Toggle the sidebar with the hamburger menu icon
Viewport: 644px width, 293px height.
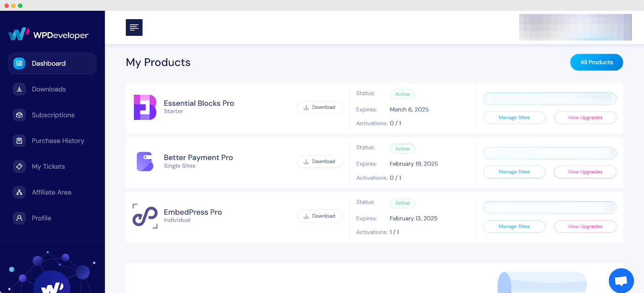tap(134, 27)
